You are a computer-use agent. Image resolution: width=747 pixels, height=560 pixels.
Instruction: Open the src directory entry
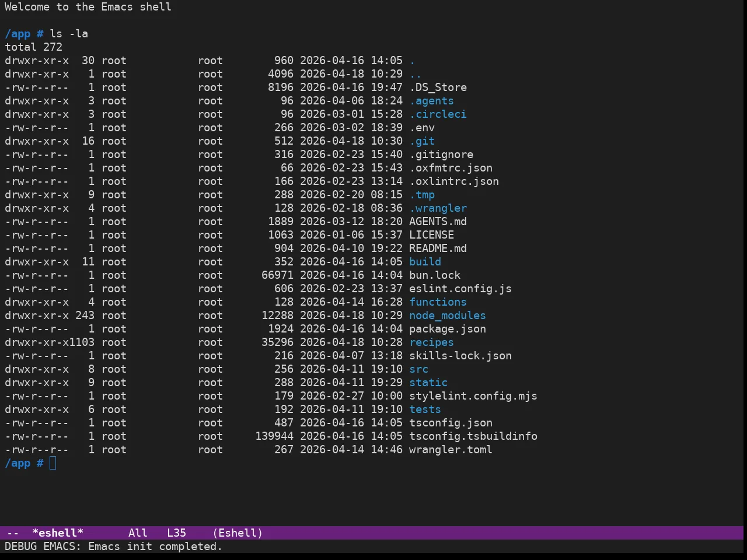418,369
